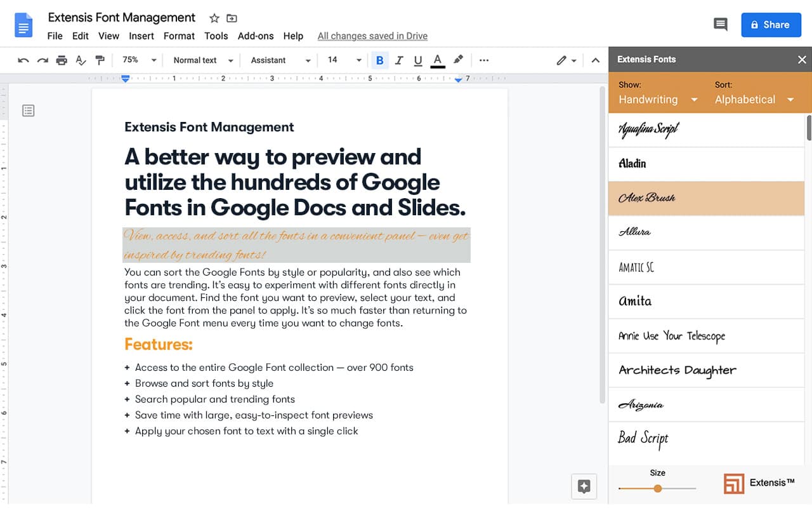Open the More toolbar options menu
Image resolution: width=812 pixels, height=508 pixels.
pyautogui.click(x=484, y=60)
